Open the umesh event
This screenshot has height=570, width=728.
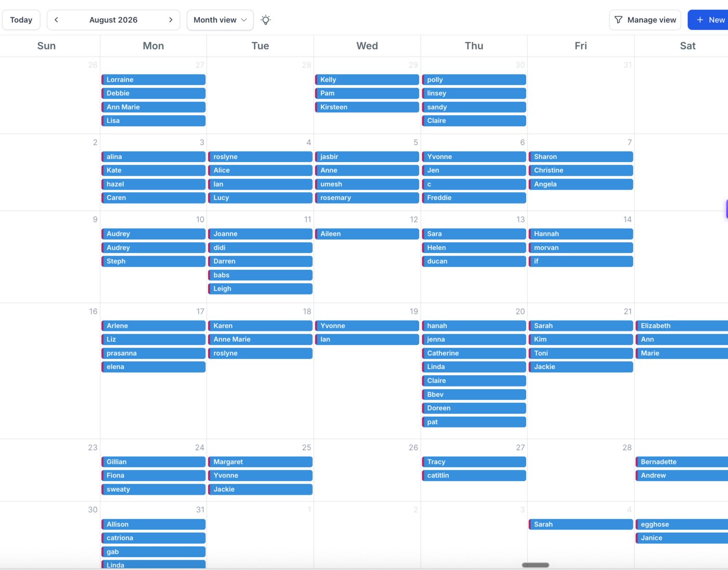(367, 184)
